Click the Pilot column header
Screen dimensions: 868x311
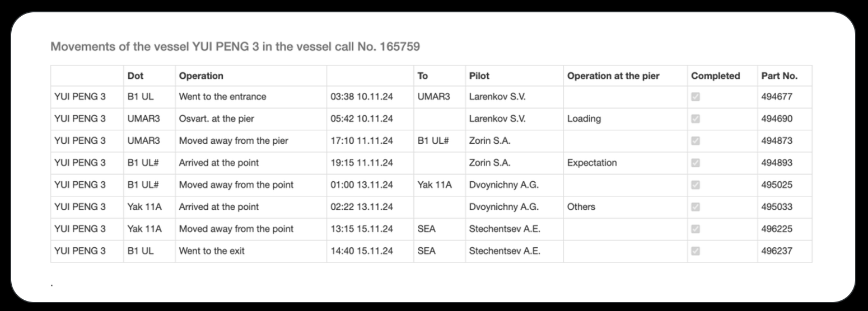click(x=479, y=76)
